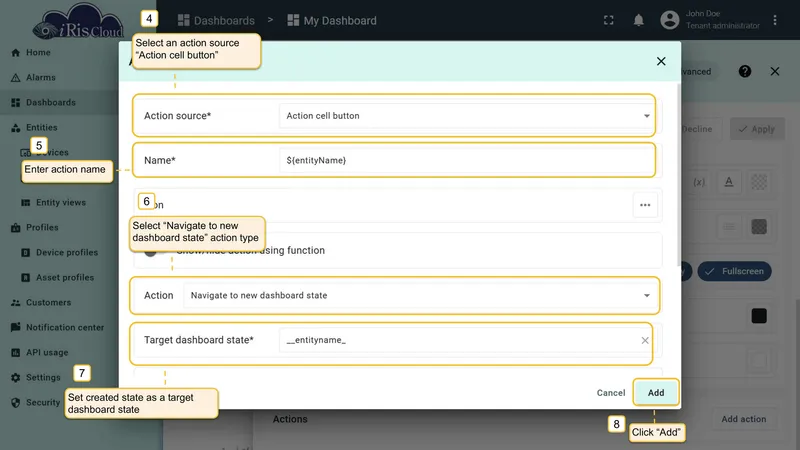800x450 pixels.
Task: Click the (x) function icon
Action: (x=699, y=182)
